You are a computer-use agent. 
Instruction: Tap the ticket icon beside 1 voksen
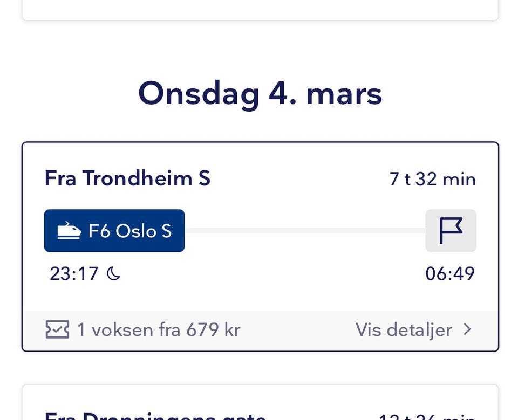point(57,329)
